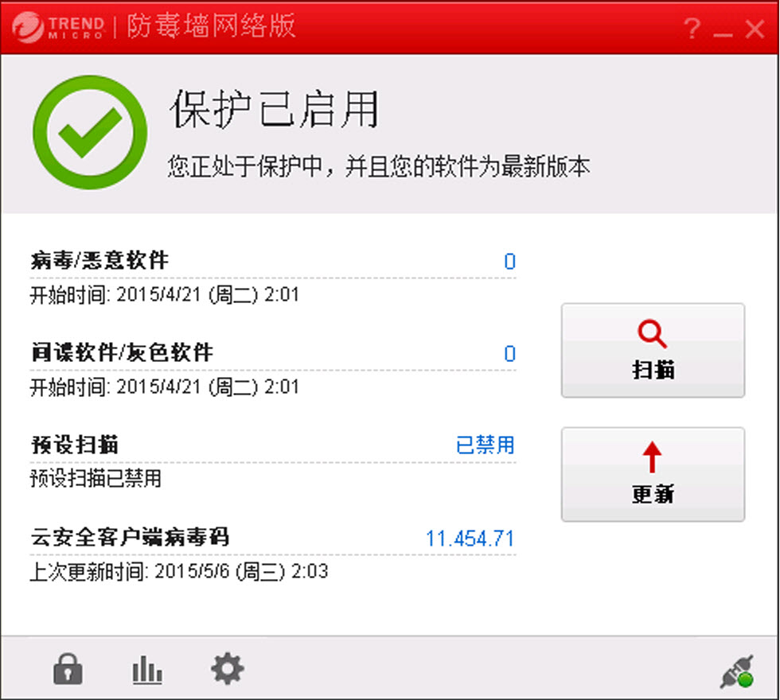The width and height of the screenshot is (780, 700).
Task: Click the 更新 button label
Action: (653, 494)
